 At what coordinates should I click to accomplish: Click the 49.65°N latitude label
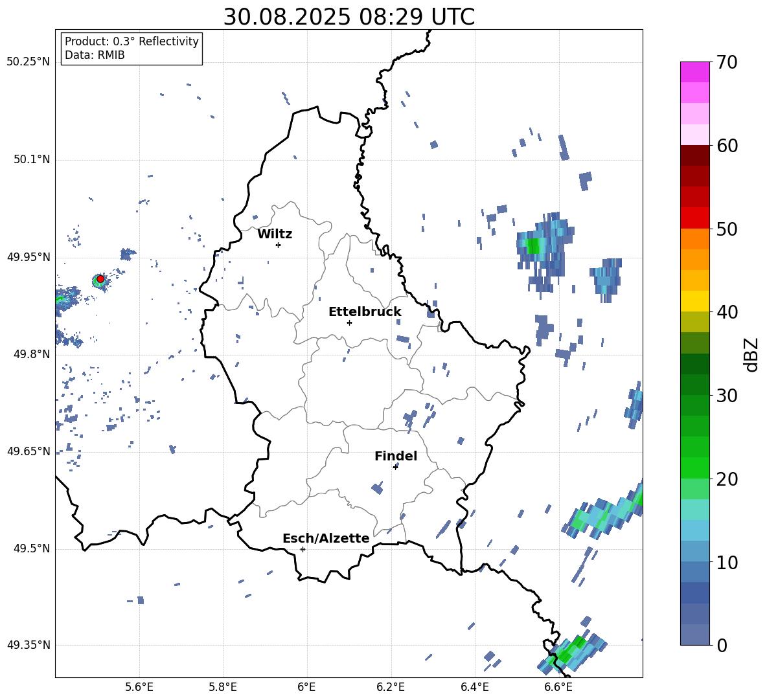(x=29, y=451)
